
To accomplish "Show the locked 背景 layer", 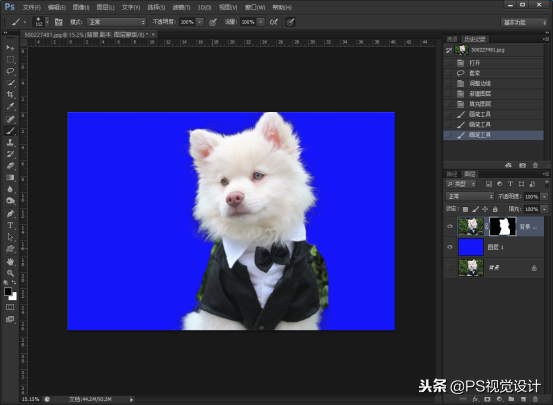I will pos(450,268).
